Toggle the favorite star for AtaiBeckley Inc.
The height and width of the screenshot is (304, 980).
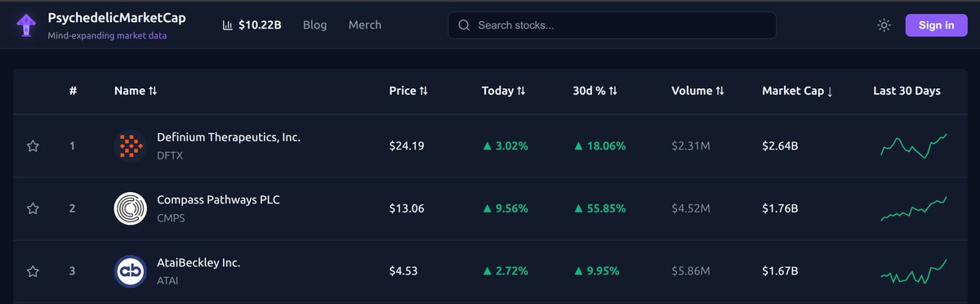click(x=33, y=271)
